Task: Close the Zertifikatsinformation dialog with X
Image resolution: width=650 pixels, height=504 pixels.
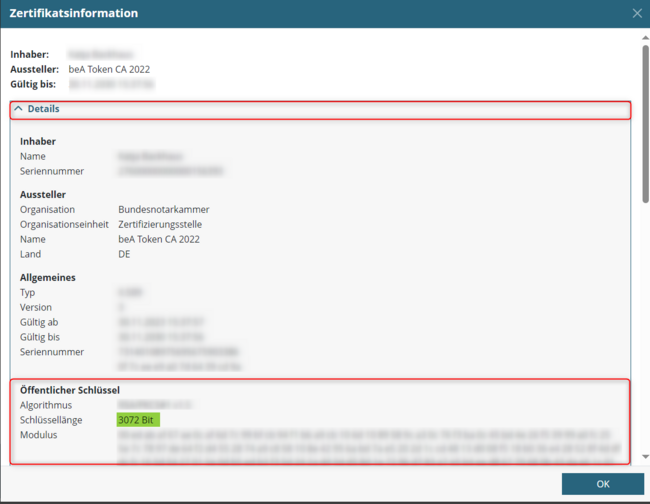Action: [637, 14]
